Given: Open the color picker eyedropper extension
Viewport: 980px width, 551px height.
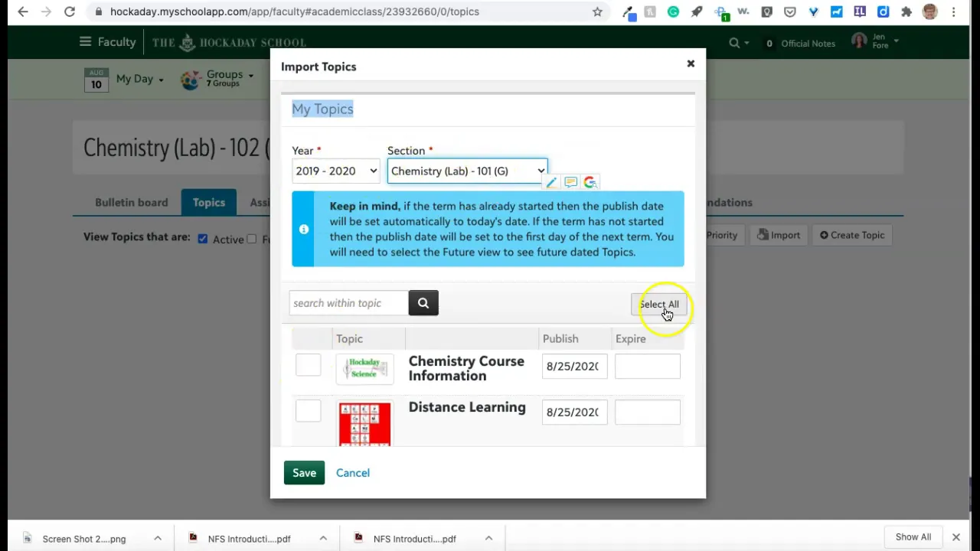Looking at the screenshot, I should tap(628, 12).
